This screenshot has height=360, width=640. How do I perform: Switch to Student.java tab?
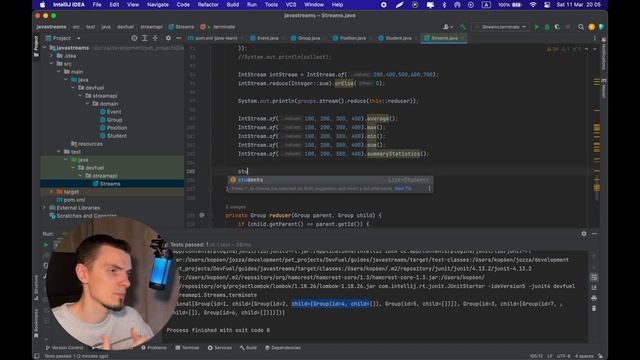395,38
